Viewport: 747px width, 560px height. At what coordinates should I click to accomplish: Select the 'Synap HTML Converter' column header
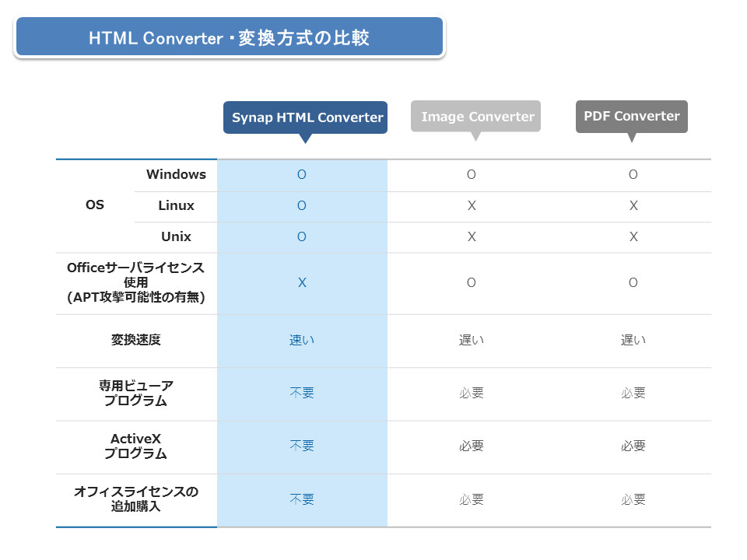(305, 117)
